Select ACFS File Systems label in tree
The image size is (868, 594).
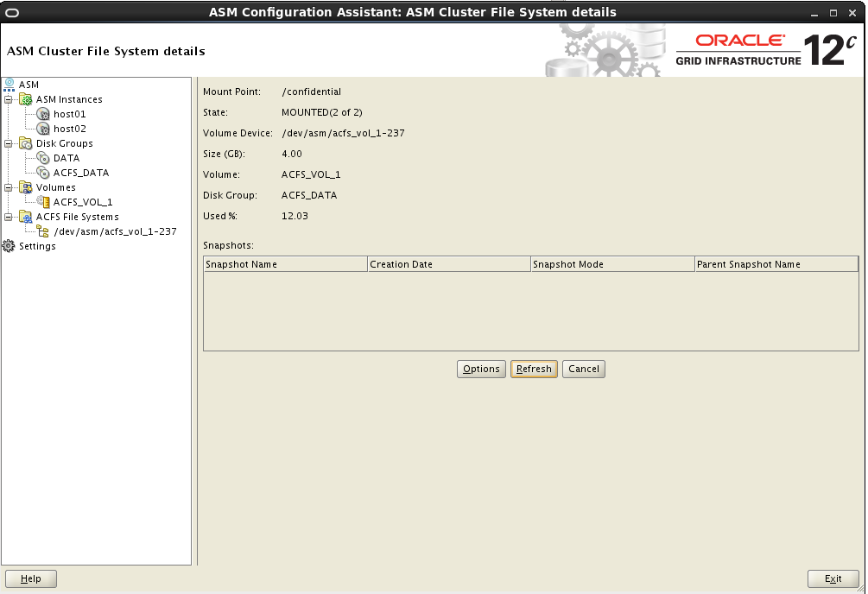(78, 217)
